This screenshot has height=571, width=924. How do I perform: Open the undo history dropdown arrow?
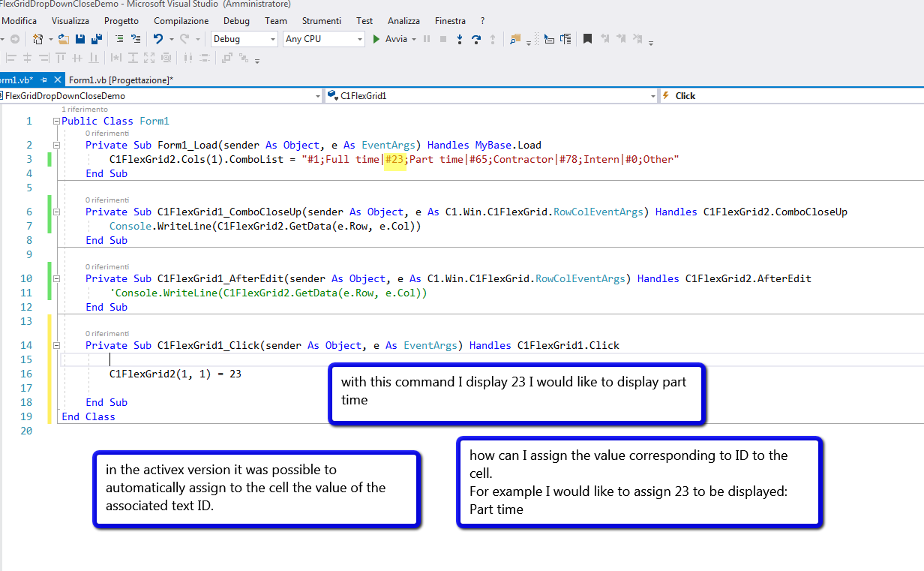(171, 39)
